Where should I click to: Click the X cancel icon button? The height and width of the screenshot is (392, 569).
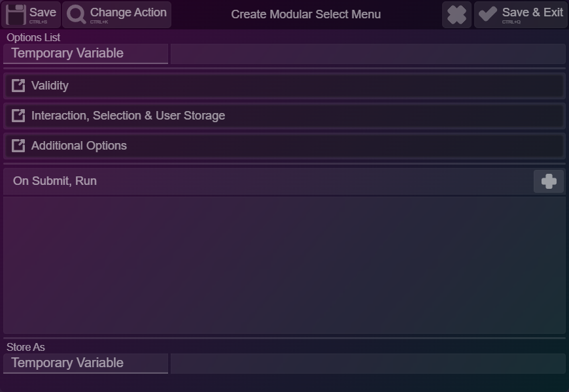coord(457,14)
